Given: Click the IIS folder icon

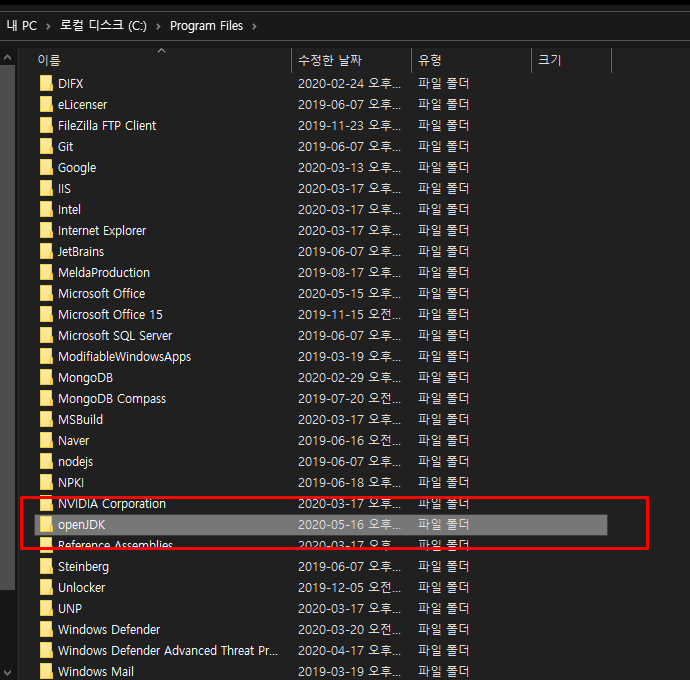Looking at the screenshot, I should pyautogui.click(x=46, y=188).
